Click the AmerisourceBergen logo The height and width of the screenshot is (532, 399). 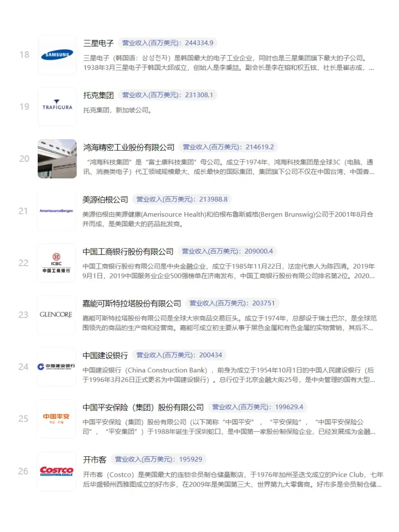click(57, 211)
